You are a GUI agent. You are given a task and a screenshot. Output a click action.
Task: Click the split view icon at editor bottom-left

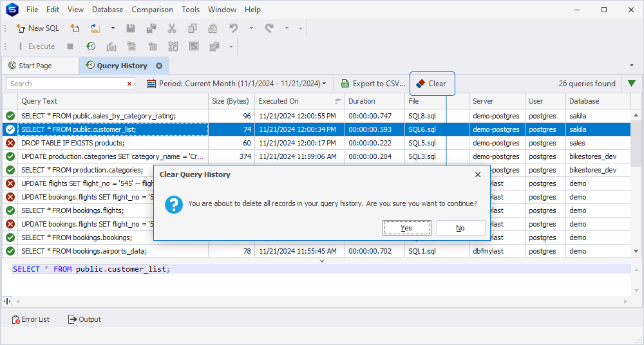tap(7, 301)
